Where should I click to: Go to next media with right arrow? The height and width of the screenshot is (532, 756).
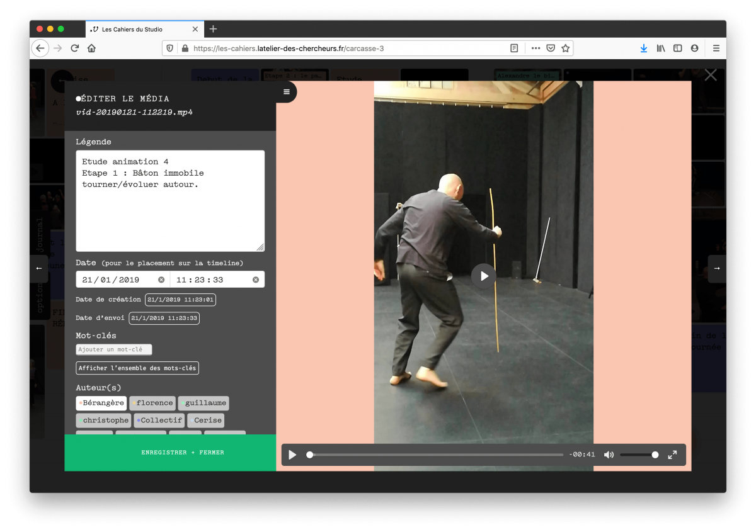[717, 269]
